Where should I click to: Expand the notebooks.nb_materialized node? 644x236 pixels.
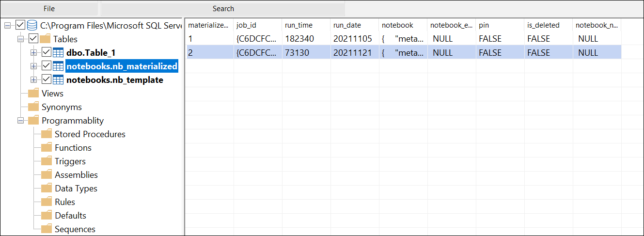point(33,66)
